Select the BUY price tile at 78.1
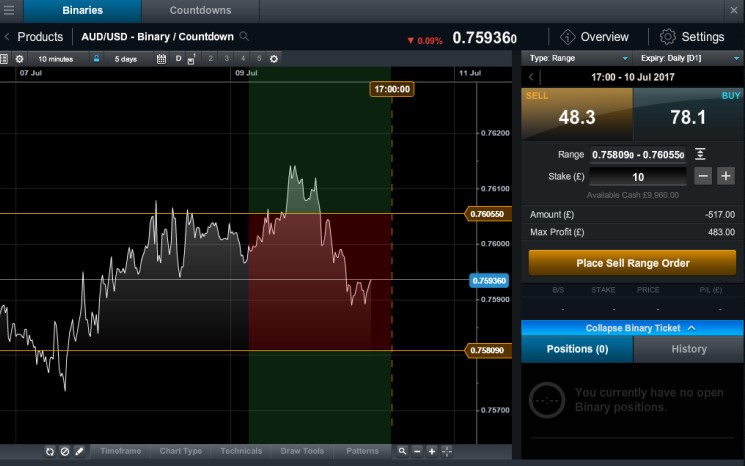This screenshot has height=466, width=745. pyautogui.click(x=688, y=116)
